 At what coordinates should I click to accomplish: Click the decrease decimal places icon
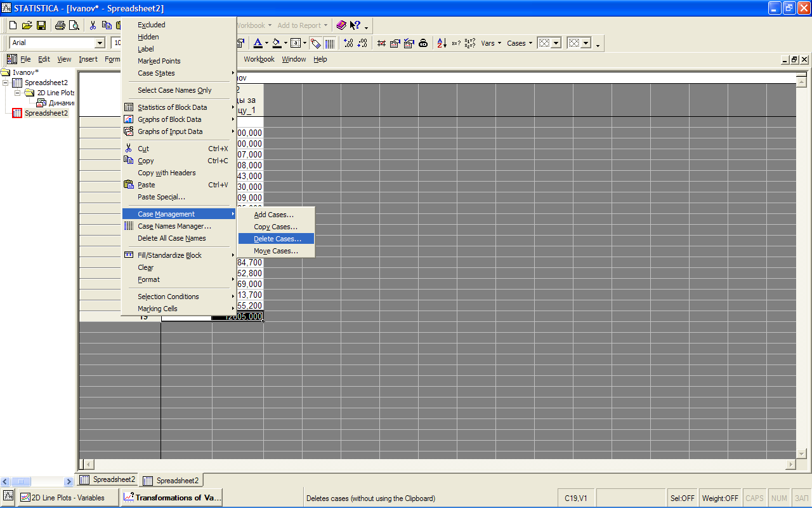pos(362,43)
